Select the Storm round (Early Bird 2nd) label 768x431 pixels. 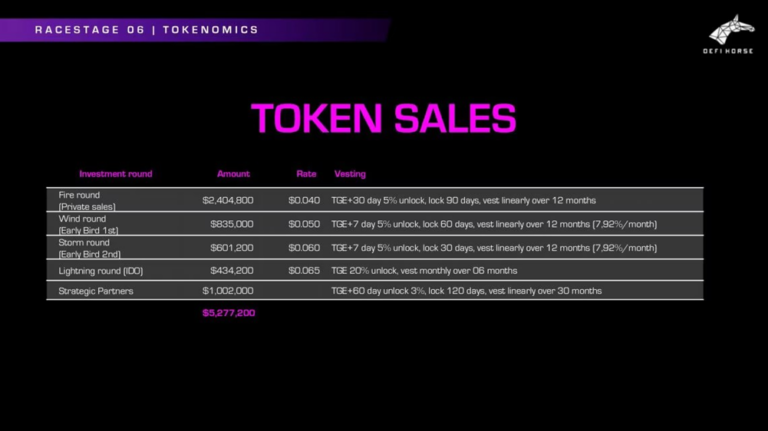point(90,248)
